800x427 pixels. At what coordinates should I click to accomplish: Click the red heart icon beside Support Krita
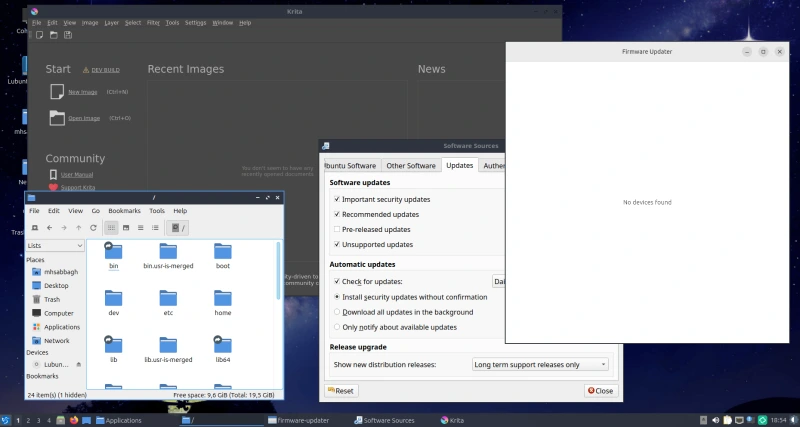point(53,187)
